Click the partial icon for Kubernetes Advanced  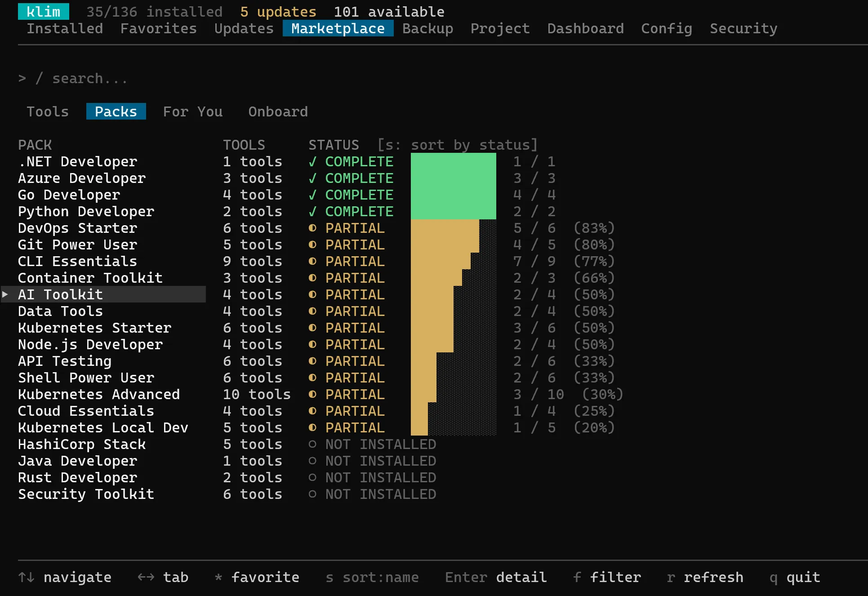click(312, 394)
